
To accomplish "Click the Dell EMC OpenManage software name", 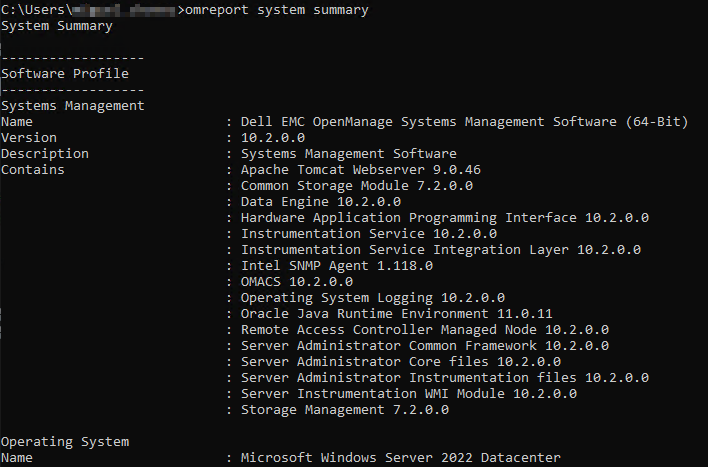I will [x=464, y=121].
